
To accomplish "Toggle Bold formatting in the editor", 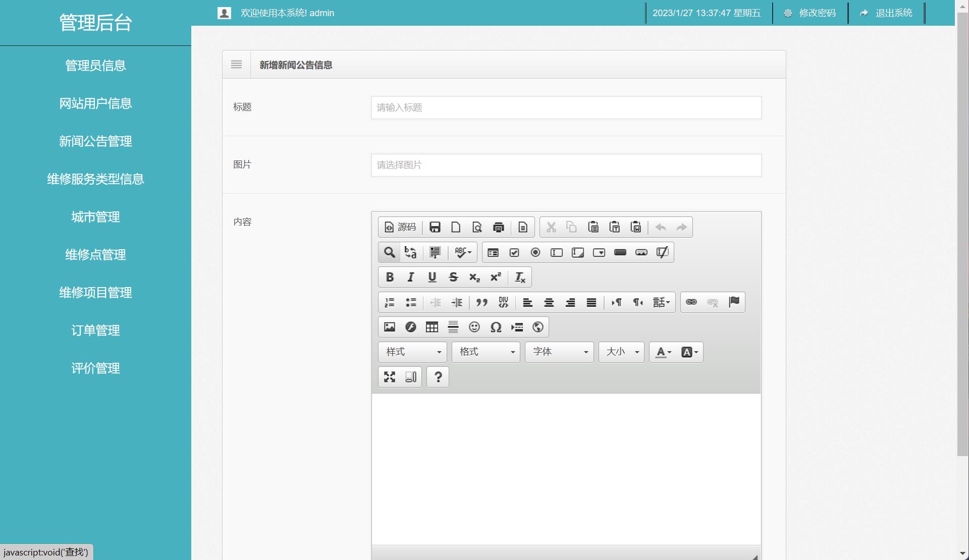I will pos(389,276).
